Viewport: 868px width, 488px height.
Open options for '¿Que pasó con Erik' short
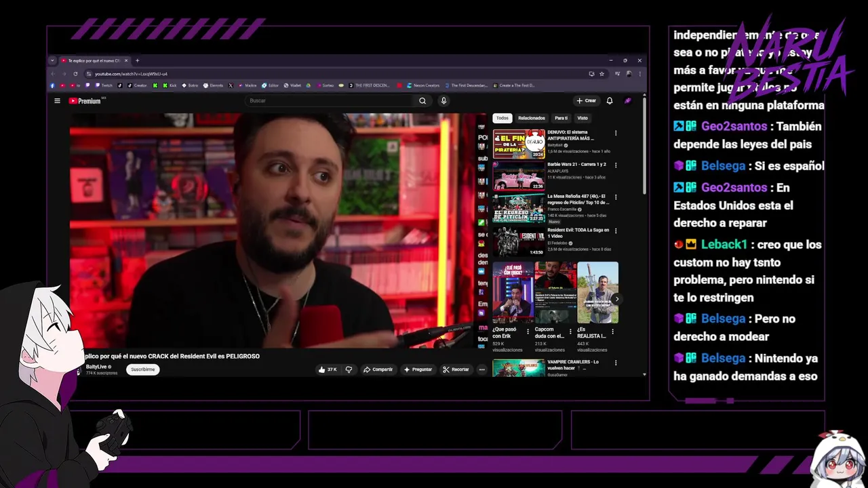point(528,332)
